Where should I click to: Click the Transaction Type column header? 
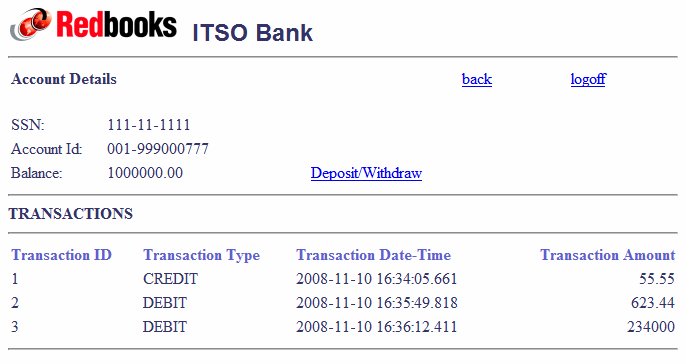[x=202, y=256]
